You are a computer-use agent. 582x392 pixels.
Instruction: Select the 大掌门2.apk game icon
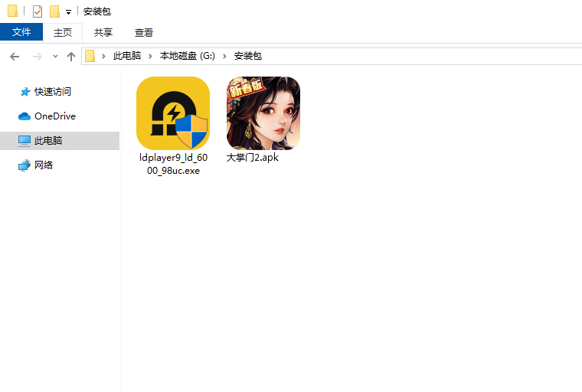pos(263,113)
